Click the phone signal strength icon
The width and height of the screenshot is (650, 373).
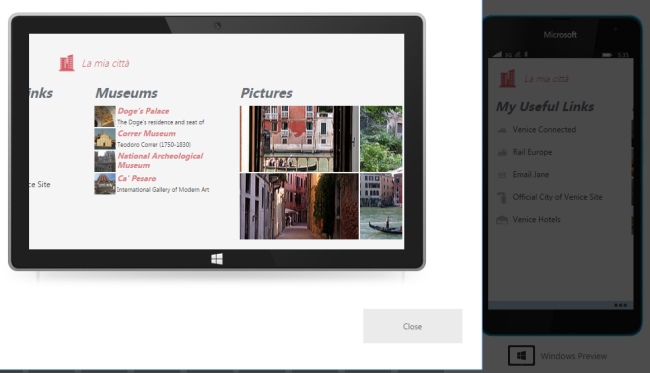tap(497, 54)
